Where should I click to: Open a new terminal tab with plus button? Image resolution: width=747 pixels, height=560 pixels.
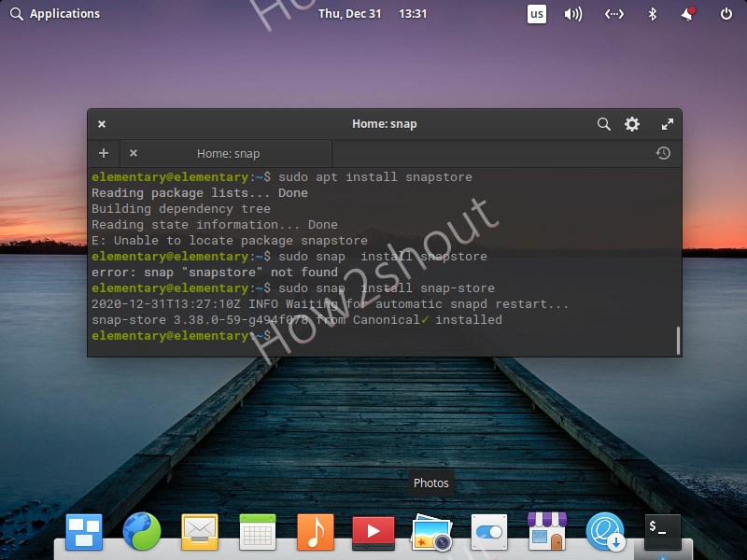click(104, 153)
